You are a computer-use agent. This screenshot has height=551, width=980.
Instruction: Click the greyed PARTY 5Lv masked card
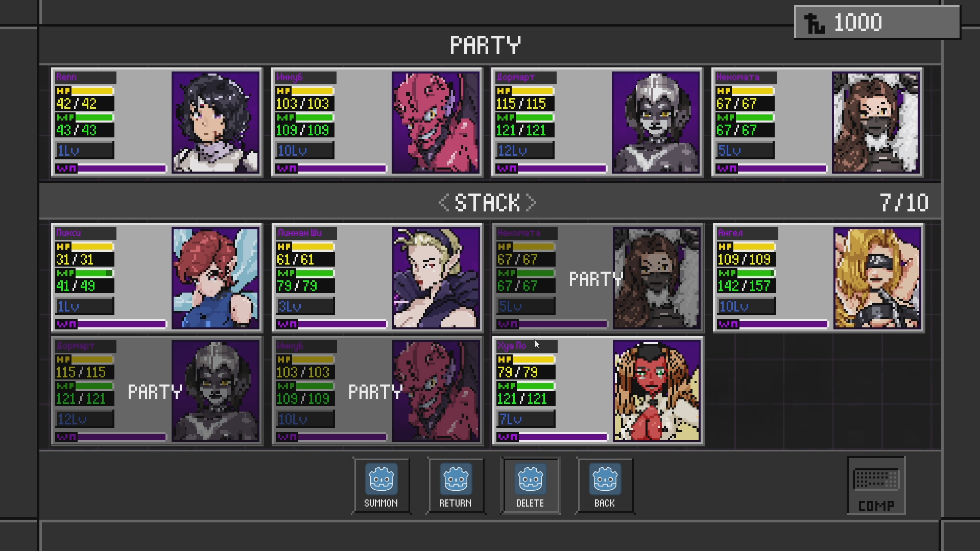point(597,278)
